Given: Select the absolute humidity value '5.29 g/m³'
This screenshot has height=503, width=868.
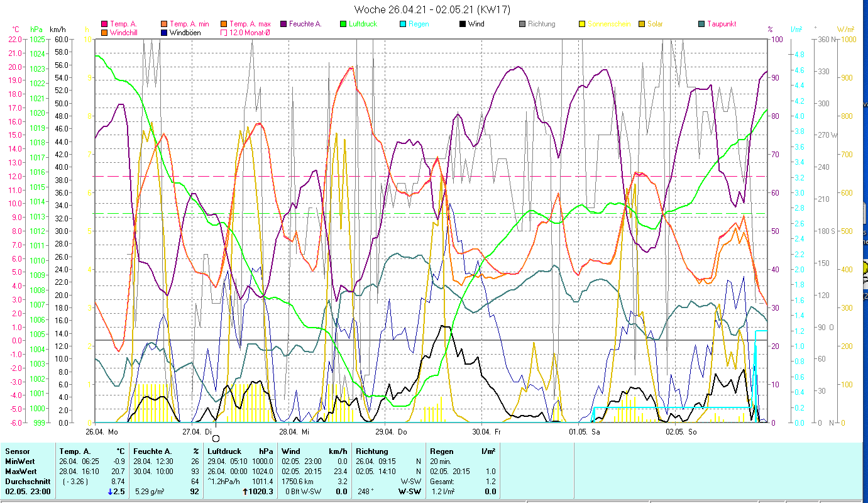Looking at the screenshot, I should point(151,492).
